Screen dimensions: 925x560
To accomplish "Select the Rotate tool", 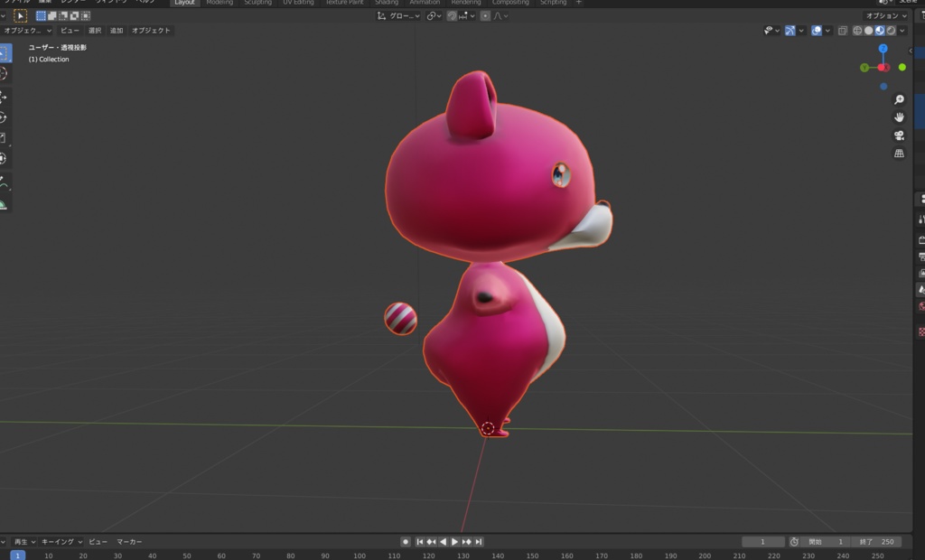I will click(5, 117).
